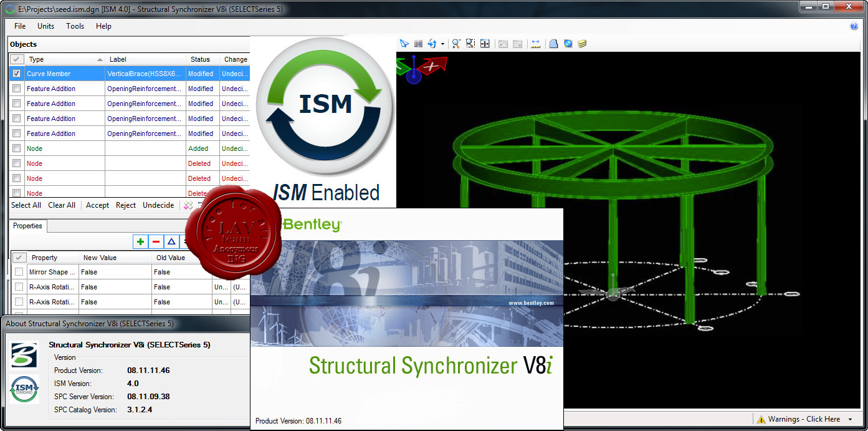Click the 'Mirror Shape ...' property cell

[53, 272]
